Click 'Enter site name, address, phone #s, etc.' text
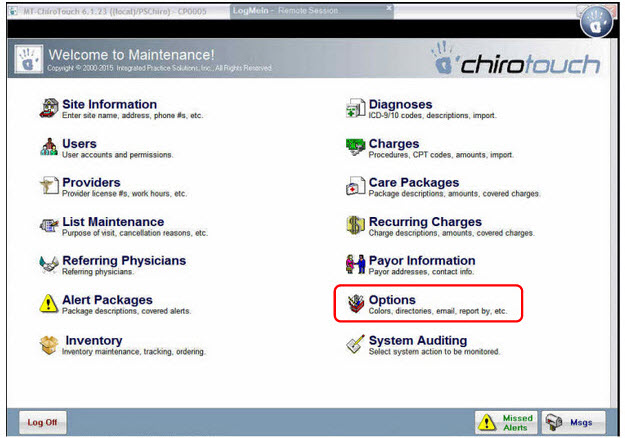Viewport: 625px width, 438px height. pos(133,116)
